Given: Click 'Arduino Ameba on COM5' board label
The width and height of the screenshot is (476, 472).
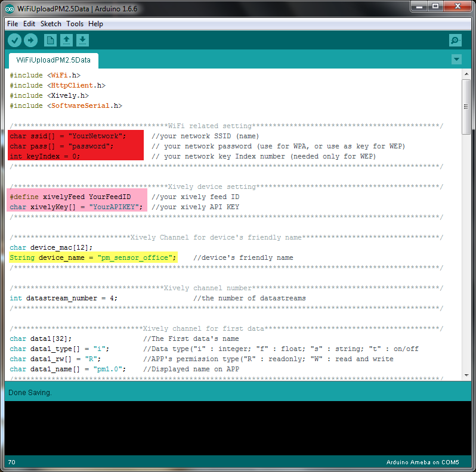Looking at the screenshot, I should coord(422,462).
